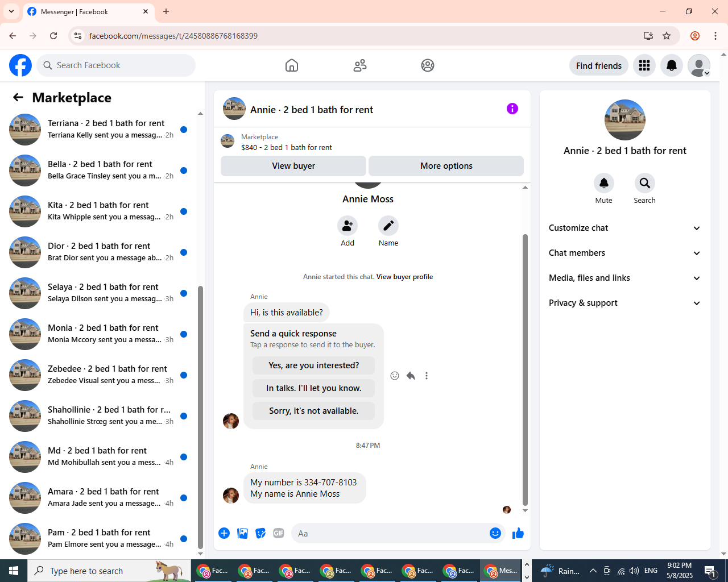Open a new browser tab
Screen dimensions: 728x582
click(x=166, y=11)
